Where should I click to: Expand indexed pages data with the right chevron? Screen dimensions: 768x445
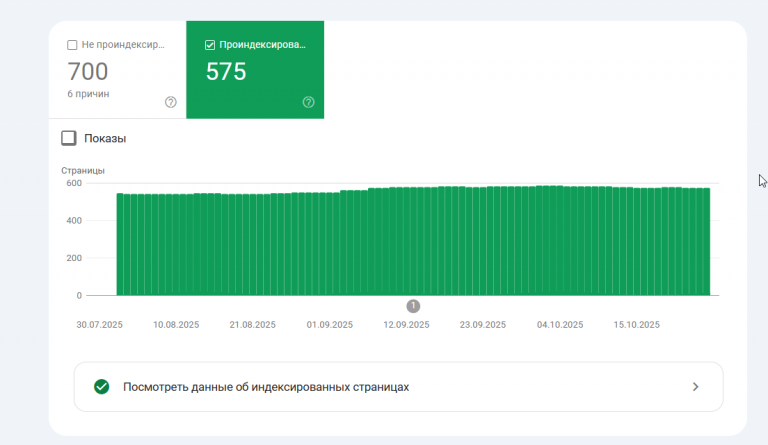[696, 387]
